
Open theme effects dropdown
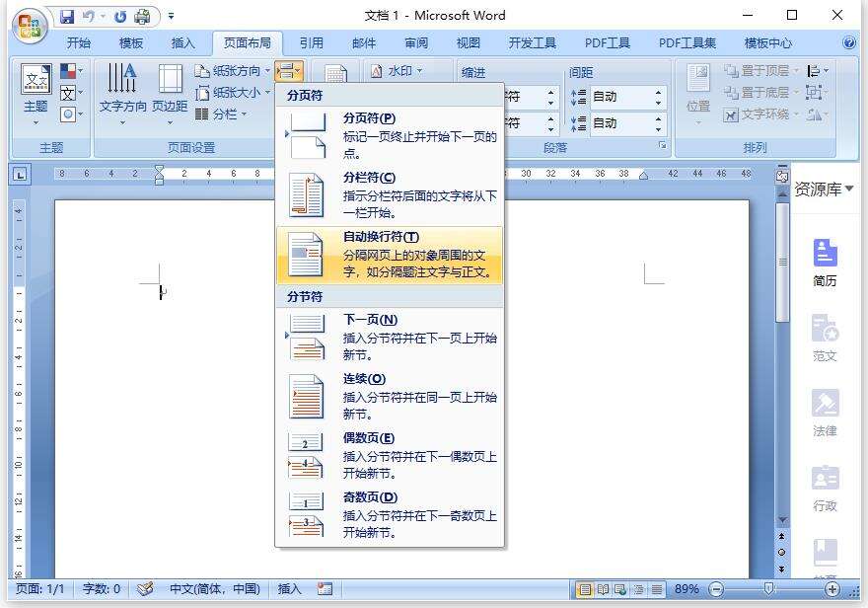(71, 114)
